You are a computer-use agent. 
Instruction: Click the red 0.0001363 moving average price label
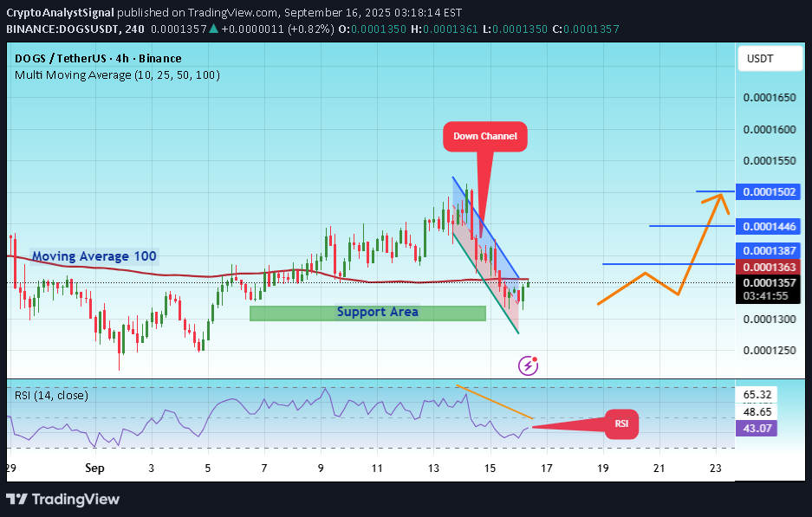coord(769,267)
